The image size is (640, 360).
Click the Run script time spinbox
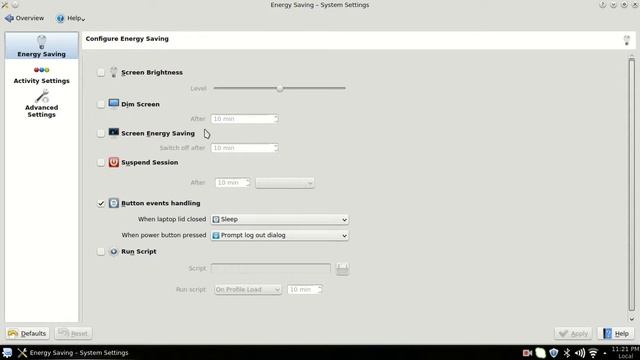(x=304, y=289)
